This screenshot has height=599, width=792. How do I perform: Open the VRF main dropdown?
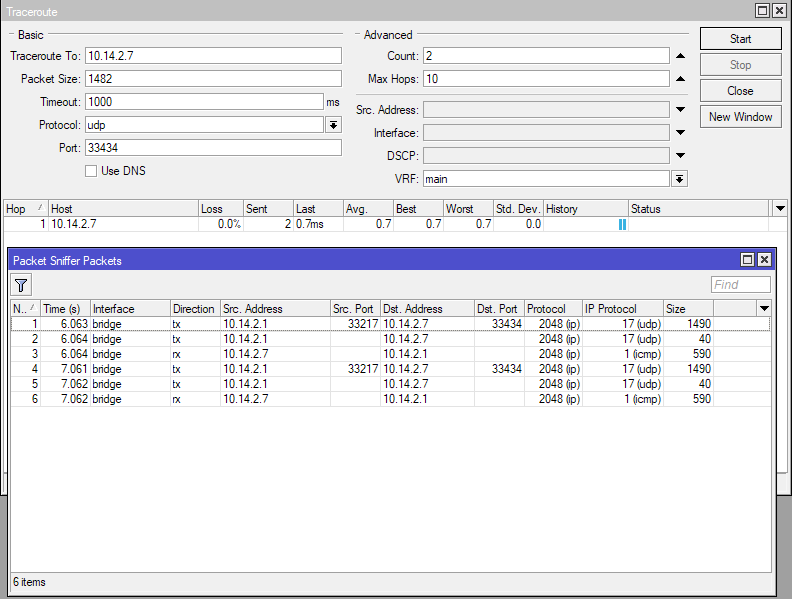click(x=680, y=179)
